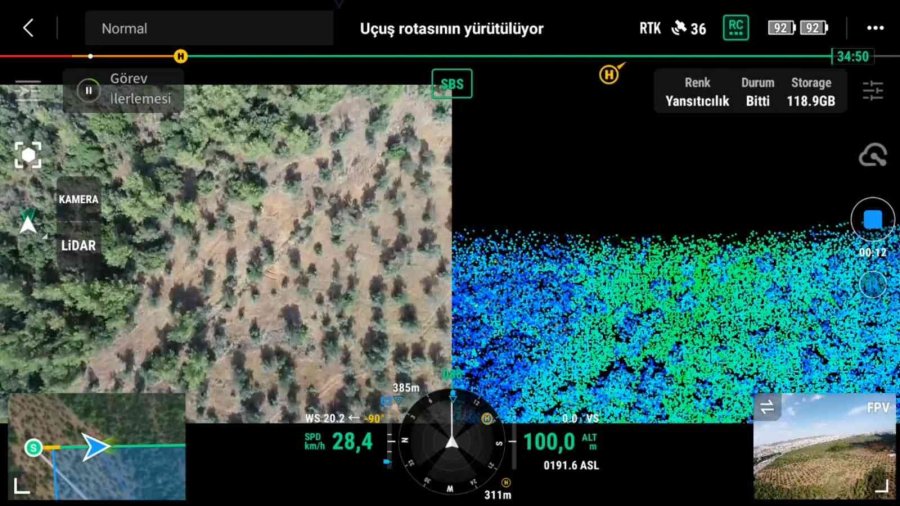Stop the point cloud recording

(873, 219)
